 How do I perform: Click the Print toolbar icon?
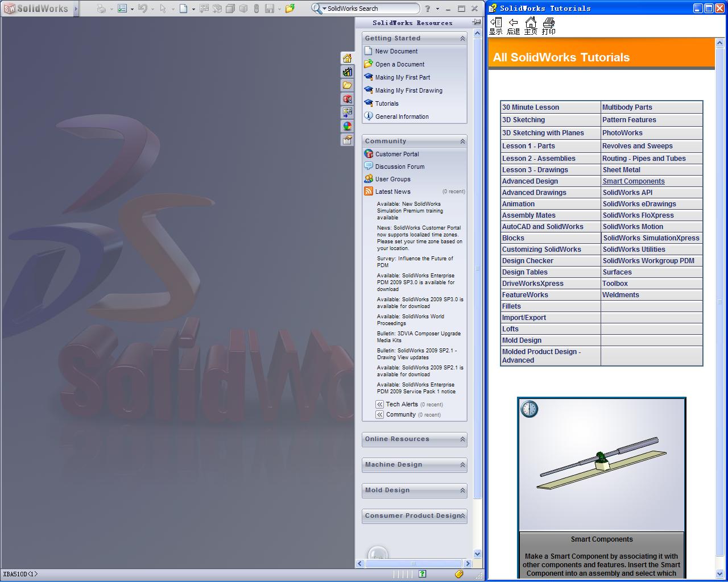pos(101,9)
